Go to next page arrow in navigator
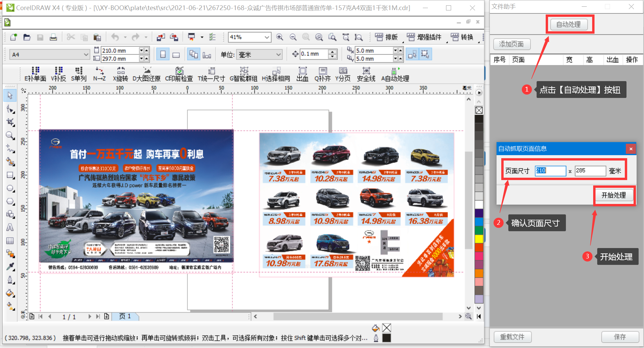The image size is (644, 348). point(90,316)
